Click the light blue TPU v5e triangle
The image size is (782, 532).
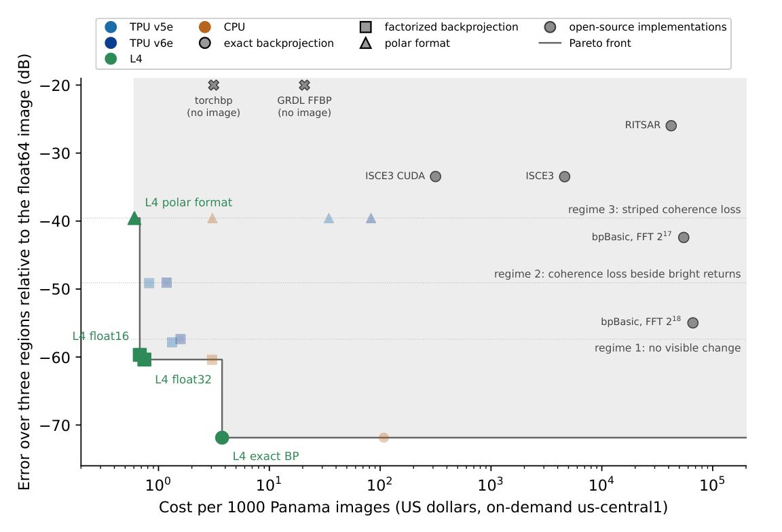(329, 218)
